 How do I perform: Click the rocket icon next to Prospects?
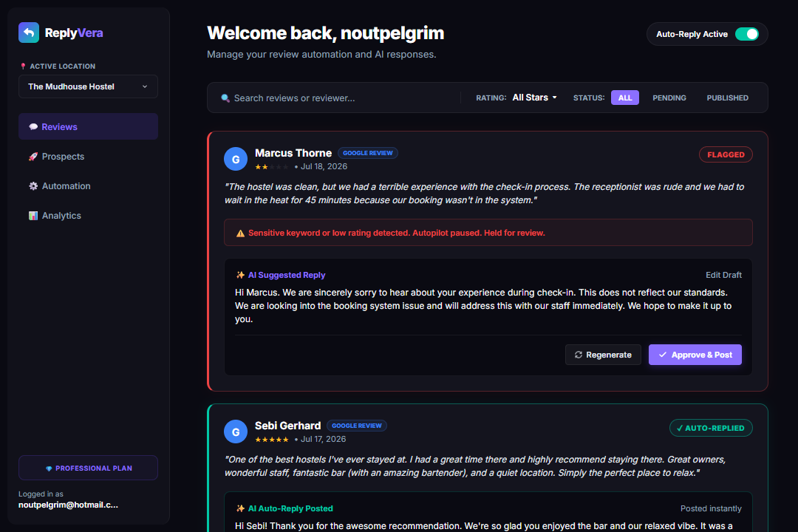tap(33, 157)
